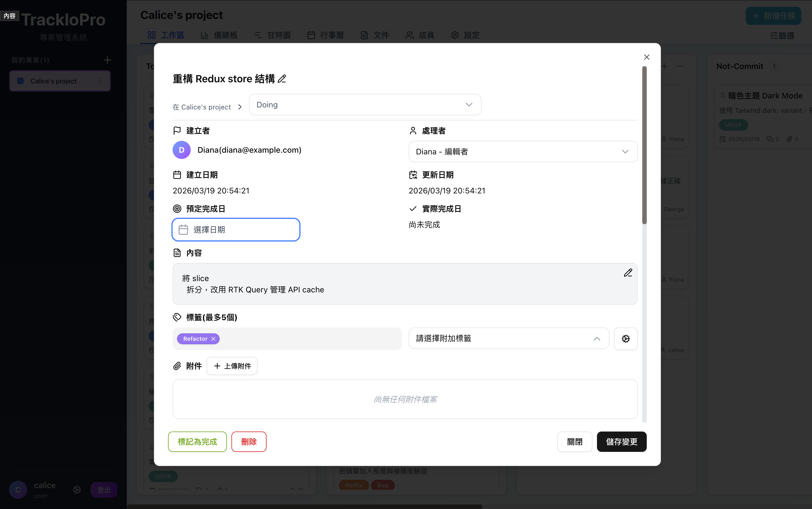
Task: Click three-dot menu on Calice's project
Action: click(100, 81)
